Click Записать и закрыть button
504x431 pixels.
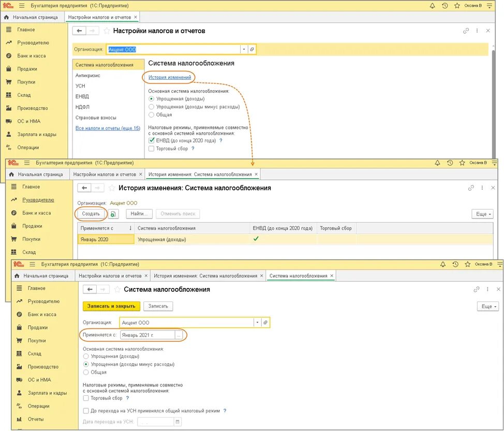tap(111, 306)
